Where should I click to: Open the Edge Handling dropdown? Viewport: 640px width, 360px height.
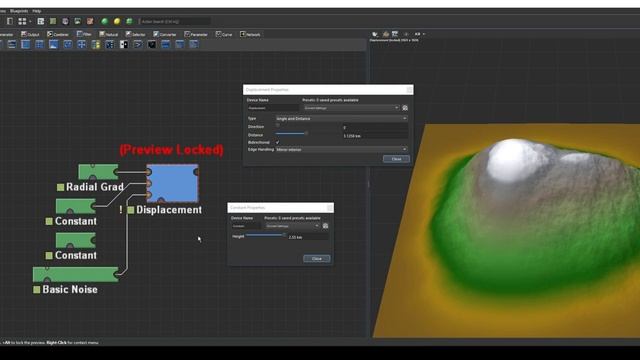click(342, 149)
